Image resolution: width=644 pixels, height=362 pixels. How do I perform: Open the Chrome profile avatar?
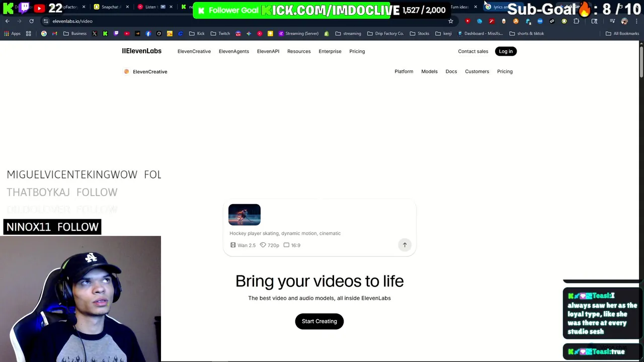coord(624,21)
